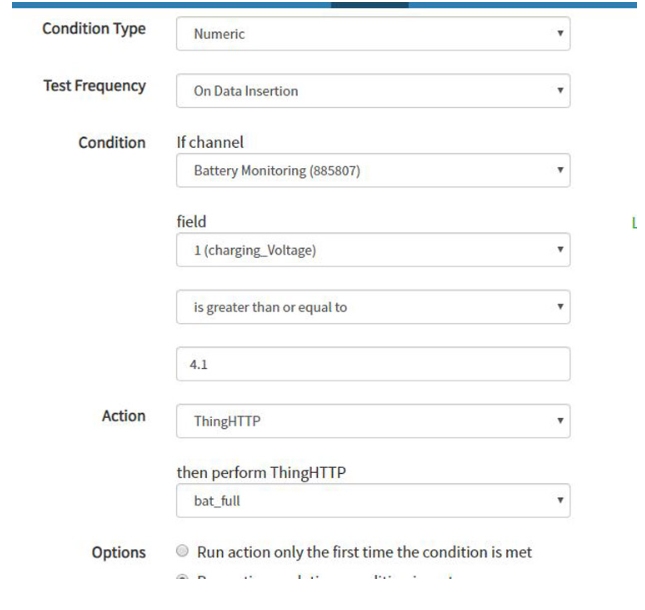This screenshot has width=645, height=610.
Task: Select 'Run action only the first time' radio
Action: click(x=182, y=551)
